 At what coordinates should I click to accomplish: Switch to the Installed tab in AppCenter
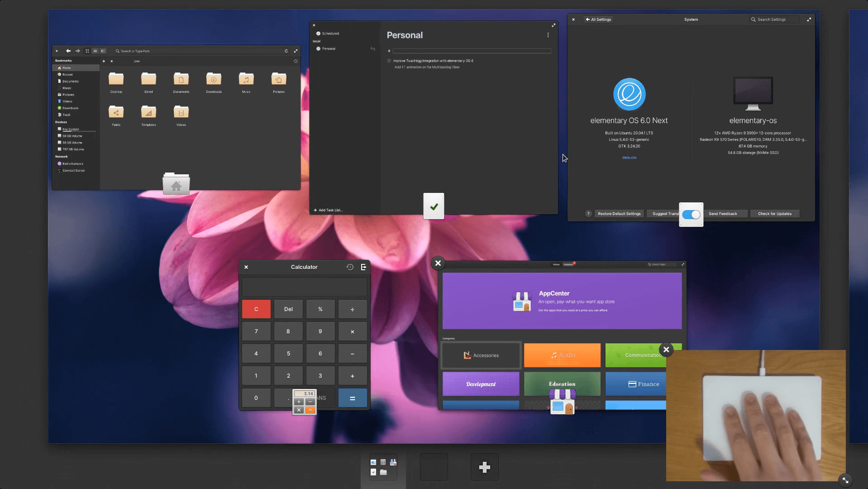(568, 264)
